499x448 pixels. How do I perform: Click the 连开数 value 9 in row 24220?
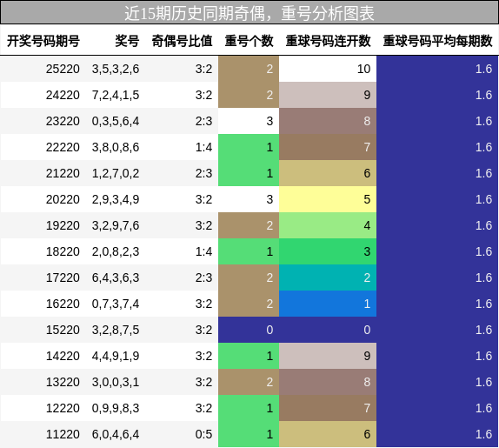click(x=328, y=95)
